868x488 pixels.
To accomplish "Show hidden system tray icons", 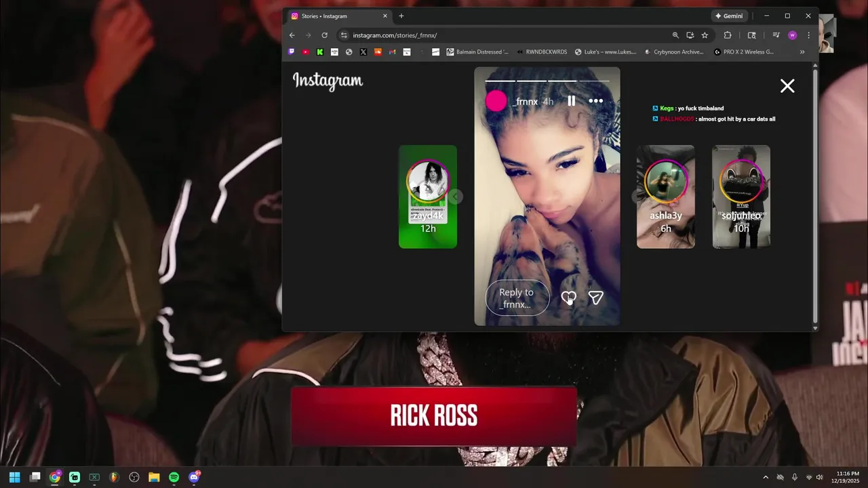I will (x=766, y=477).
